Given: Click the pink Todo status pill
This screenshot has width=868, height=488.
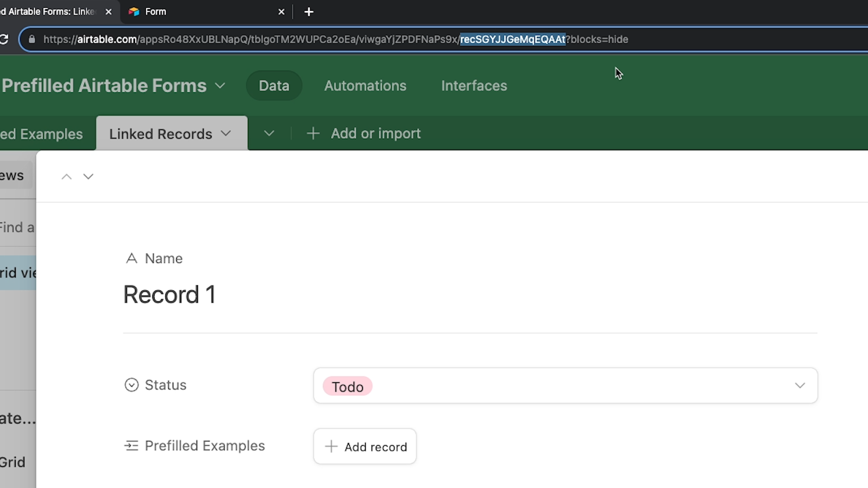Looking at the screenshot, I should 347,387.
